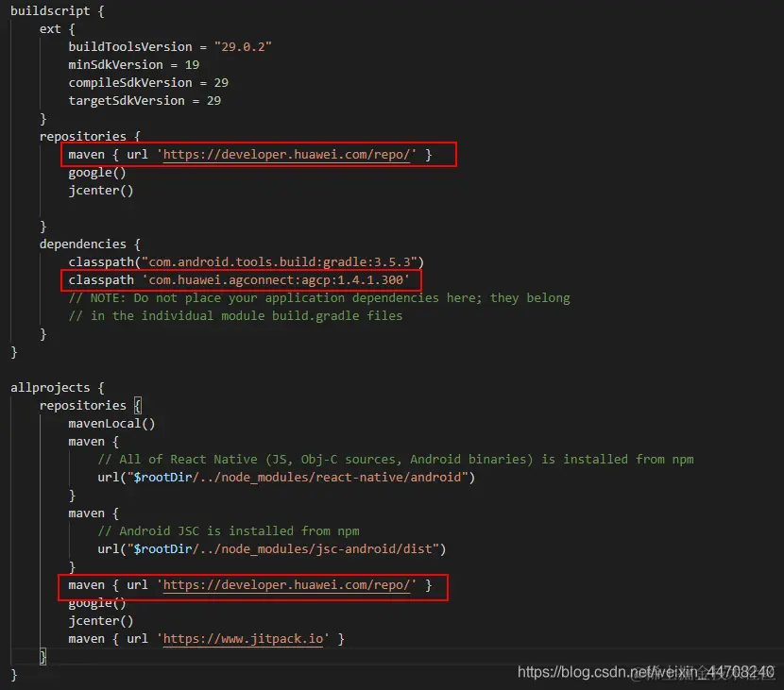This screenshot has width=784, height=690.
Task: Click the mavenLocal() line
Action: [112, 423]
